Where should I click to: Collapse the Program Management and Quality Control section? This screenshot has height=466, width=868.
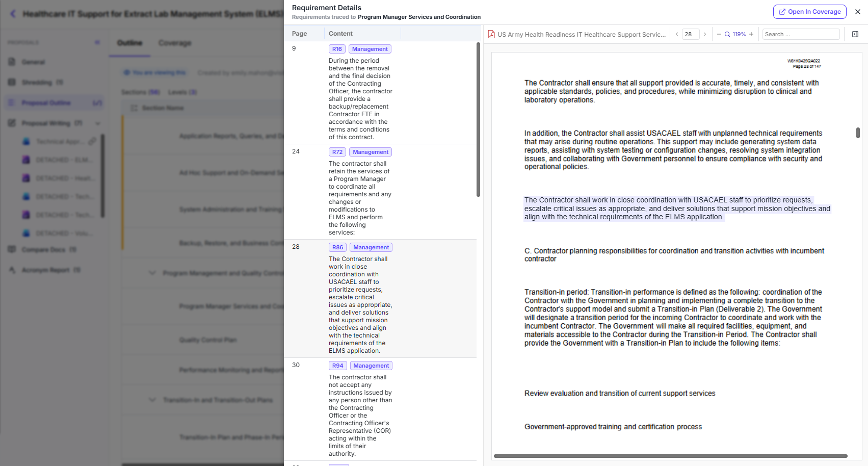[x=152, y=273]
